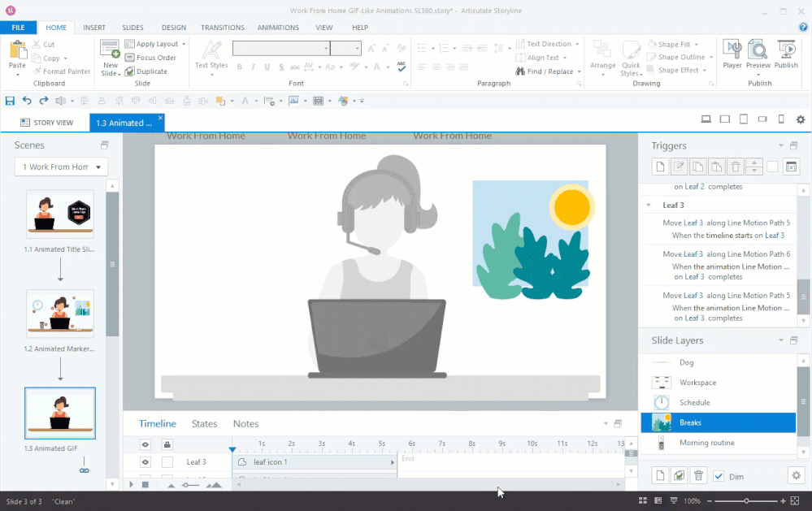The width and height of the screenshot is (812, 511).
Task: Select the 1.2 Animated Marker slide thumbnail
Action: (x=60, y=312)
